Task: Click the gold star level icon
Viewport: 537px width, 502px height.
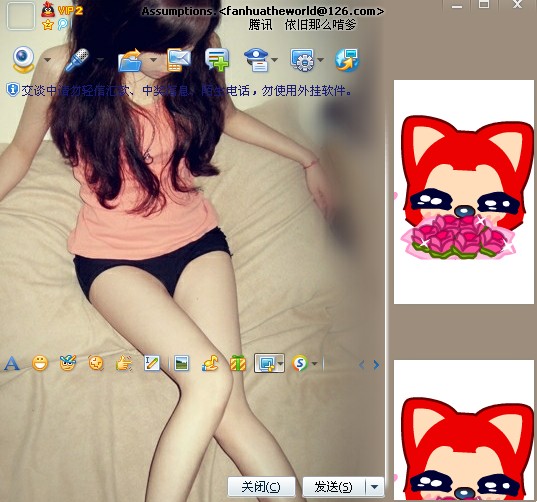Action: coord(48,25)
